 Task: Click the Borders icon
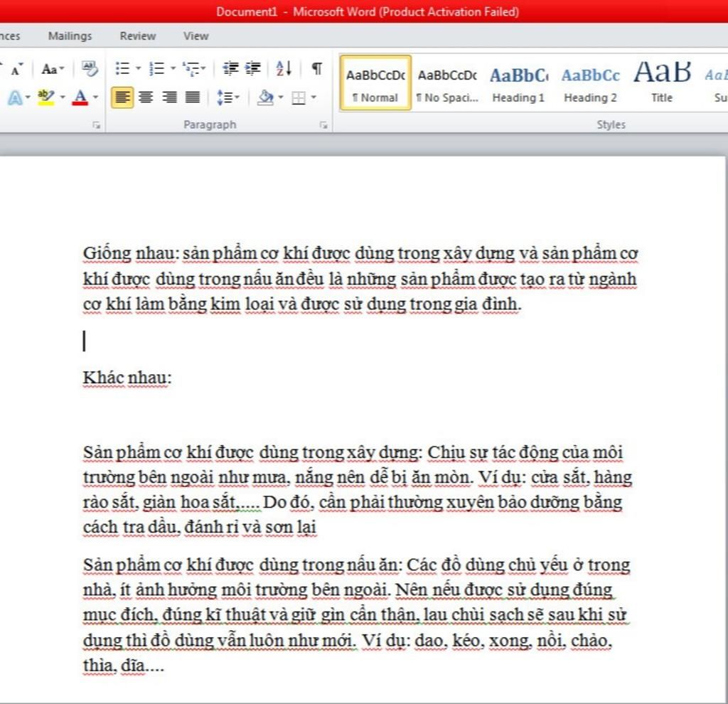[x=299, y=97]
